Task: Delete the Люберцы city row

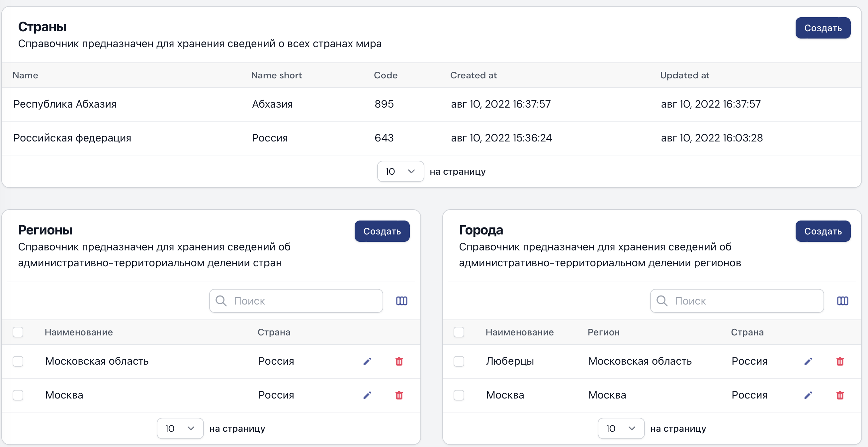Action: (840, 361)
